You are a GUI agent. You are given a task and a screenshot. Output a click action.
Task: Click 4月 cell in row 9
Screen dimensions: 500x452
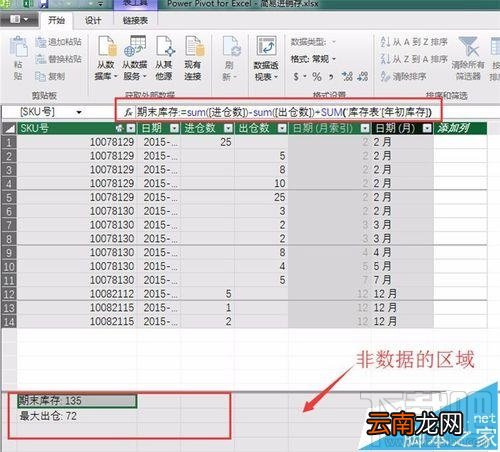pyautogui.click(x=403, y=252)
